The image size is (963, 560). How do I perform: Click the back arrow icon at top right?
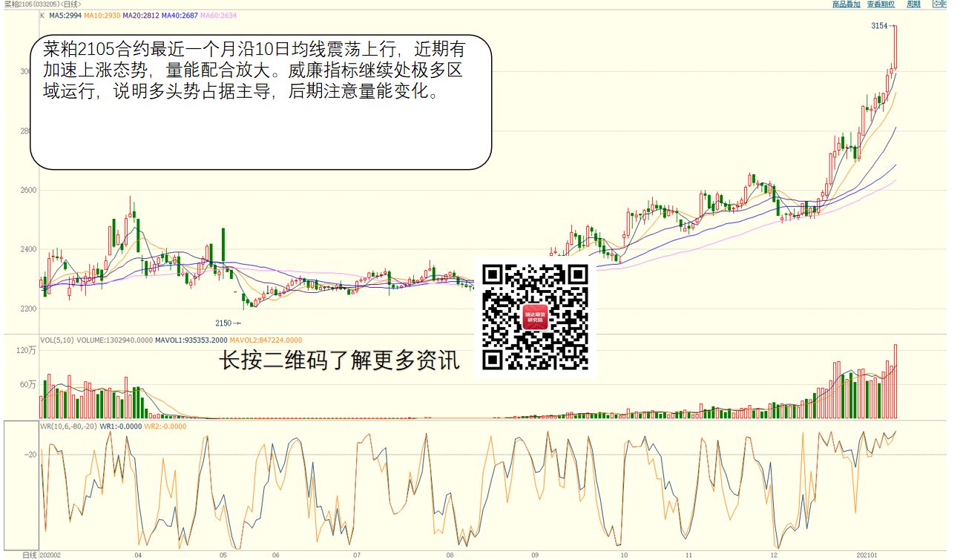pos(939,4)
